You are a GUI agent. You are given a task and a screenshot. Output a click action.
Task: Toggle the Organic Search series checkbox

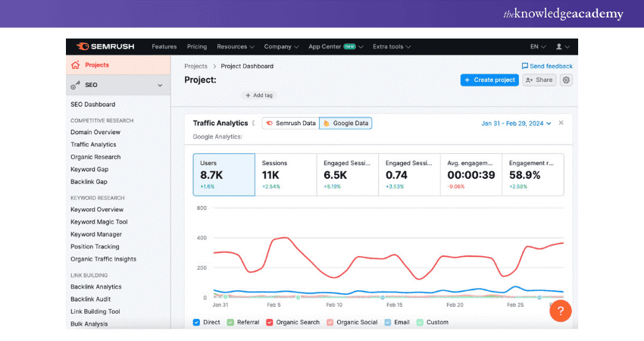coord(270,322)
